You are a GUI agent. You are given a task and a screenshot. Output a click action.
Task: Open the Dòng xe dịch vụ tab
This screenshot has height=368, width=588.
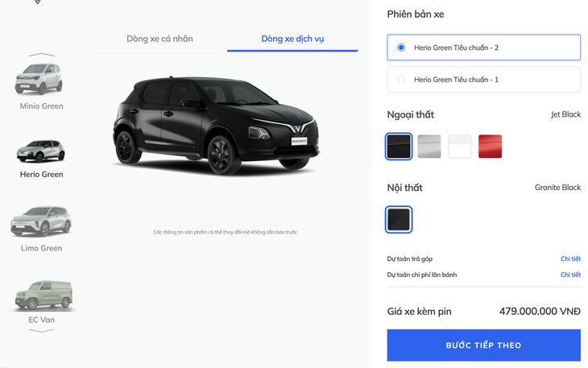[292, 39]
